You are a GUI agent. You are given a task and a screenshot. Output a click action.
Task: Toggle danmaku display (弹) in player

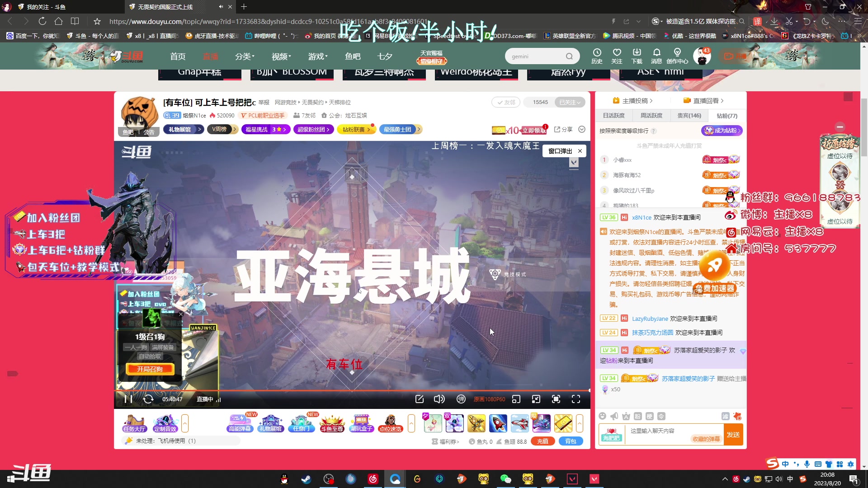point(461,399)
